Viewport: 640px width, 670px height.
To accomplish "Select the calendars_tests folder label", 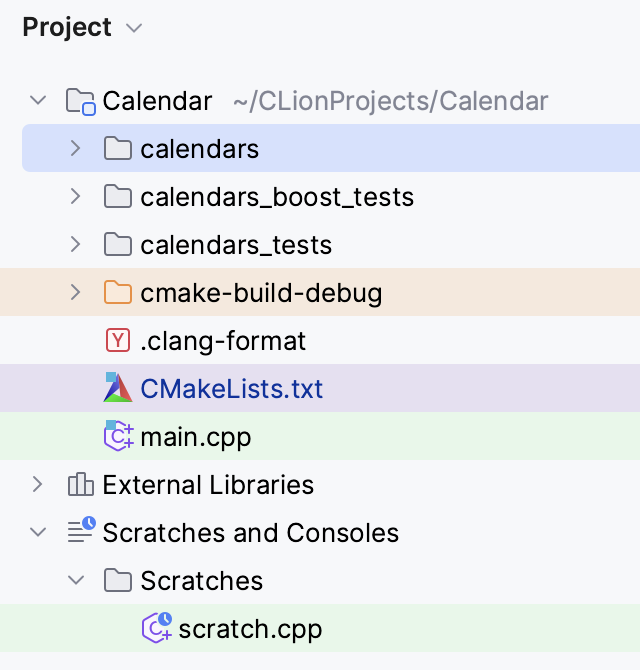I will (x=236, y=245).
